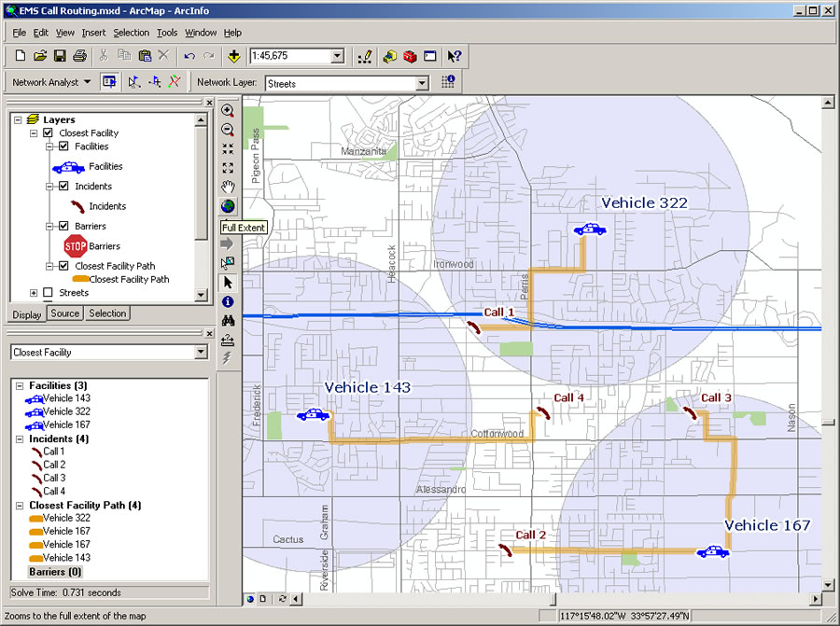Show the Network Analyst window button
This screenshot has height=626, width=840.
109,82
